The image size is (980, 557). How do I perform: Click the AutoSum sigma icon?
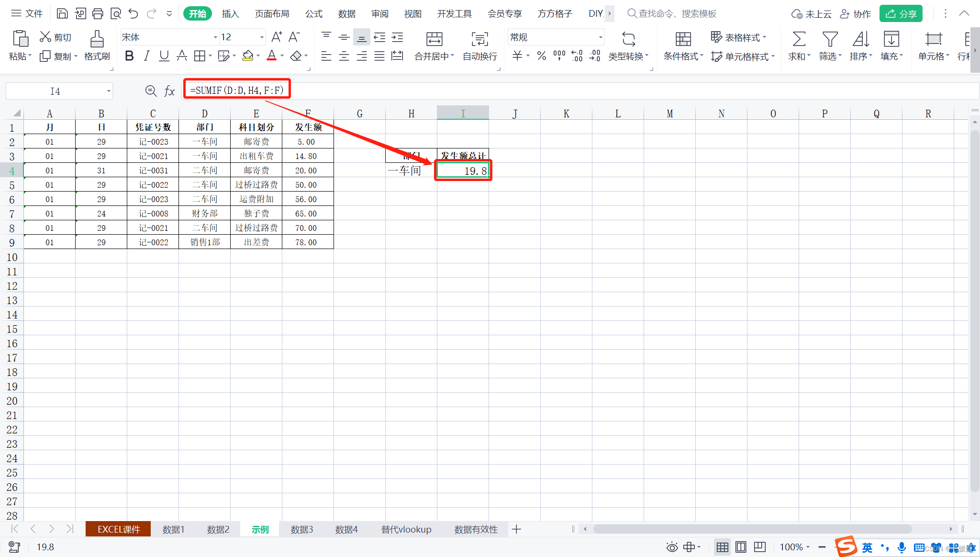pyautogui.click(x=799, y=39)
